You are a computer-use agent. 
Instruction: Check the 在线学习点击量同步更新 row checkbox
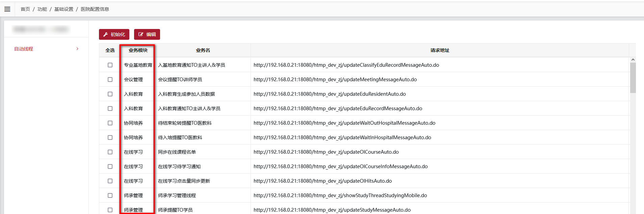pyautogui.click(x=110, y=181)
